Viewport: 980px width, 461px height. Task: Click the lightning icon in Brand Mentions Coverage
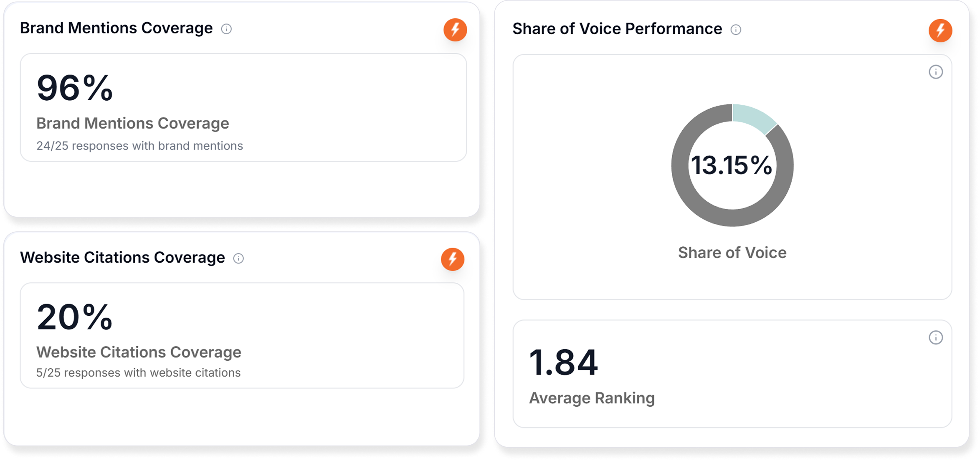click(455, 30)
